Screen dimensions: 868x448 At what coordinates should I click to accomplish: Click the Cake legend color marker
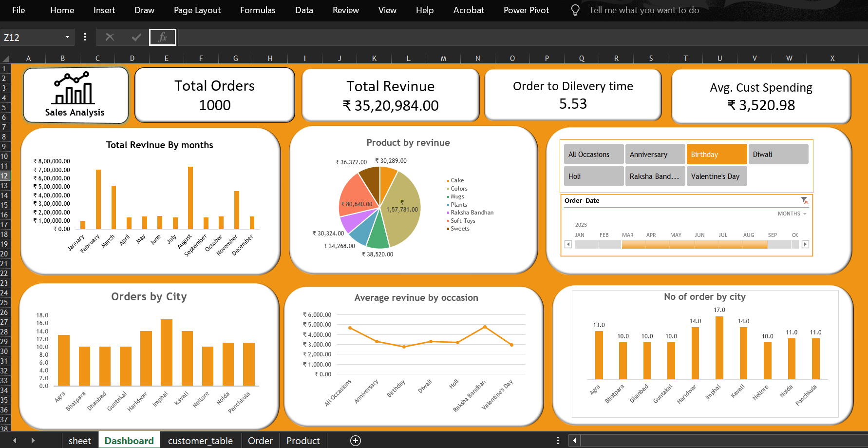[x=448, y=180]
